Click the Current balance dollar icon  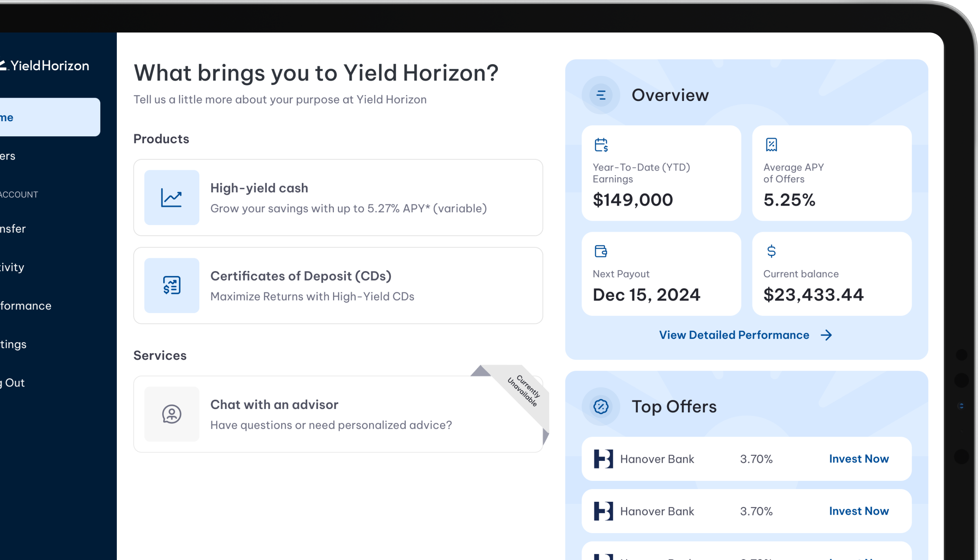coord(771,251)
